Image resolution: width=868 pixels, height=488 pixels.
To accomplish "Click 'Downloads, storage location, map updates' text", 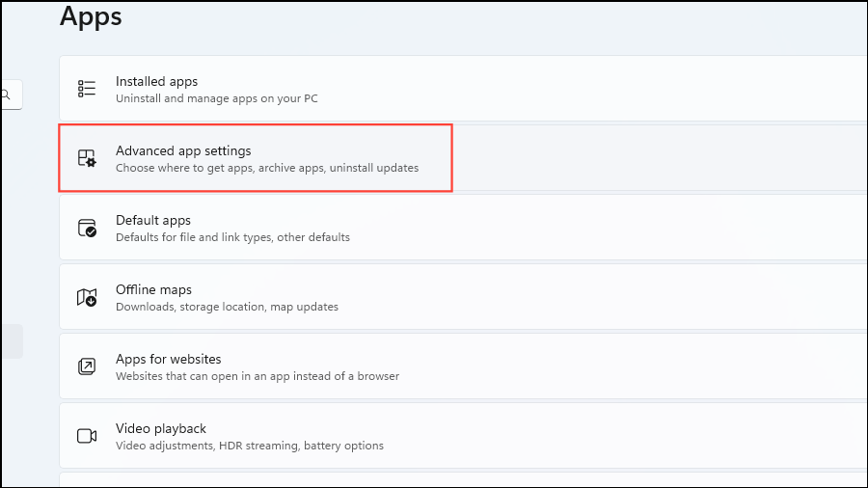I will (x=227, y=307).
